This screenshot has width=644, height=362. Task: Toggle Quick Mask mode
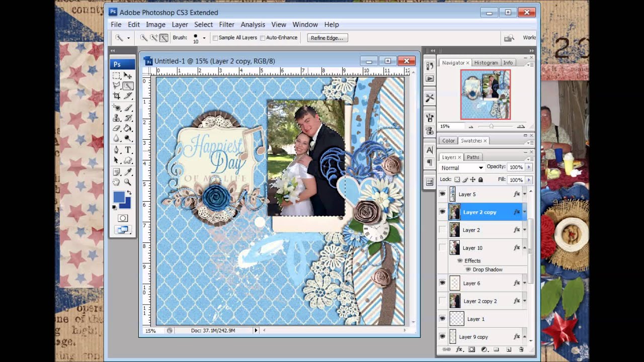tap(123, 218)
